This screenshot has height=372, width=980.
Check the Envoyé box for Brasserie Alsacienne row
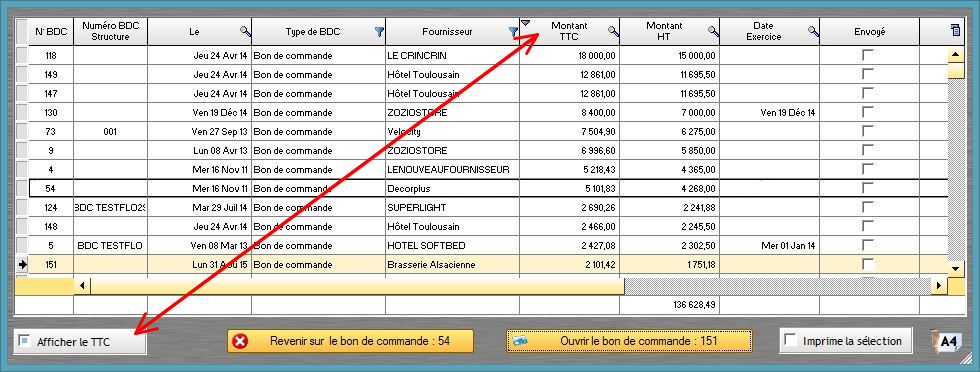click(868, 264)
